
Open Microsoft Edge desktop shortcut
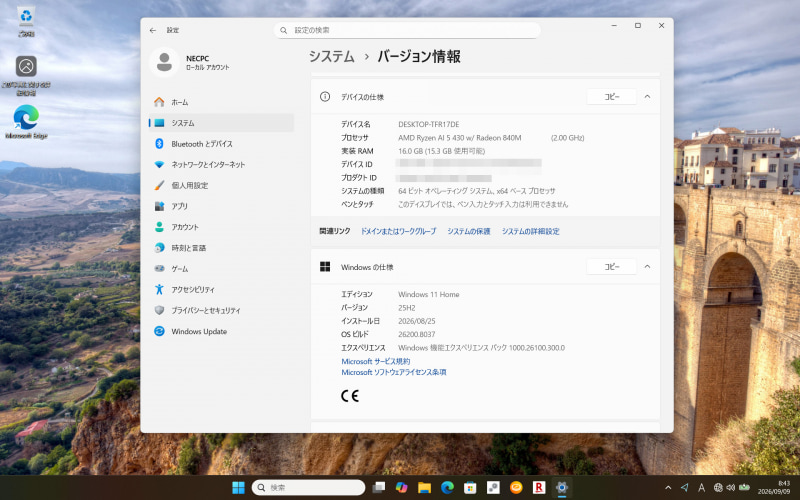coord(26,121)
